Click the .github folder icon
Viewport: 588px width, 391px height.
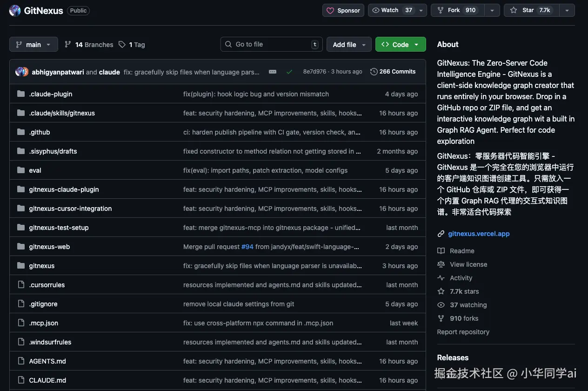tap(20, 132)
